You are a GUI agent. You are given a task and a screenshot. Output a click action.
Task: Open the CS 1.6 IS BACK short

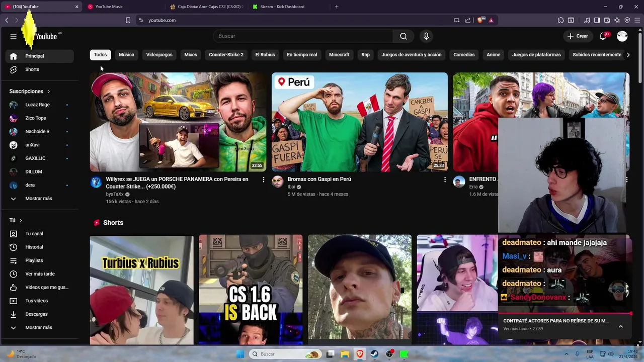(251, 290)
